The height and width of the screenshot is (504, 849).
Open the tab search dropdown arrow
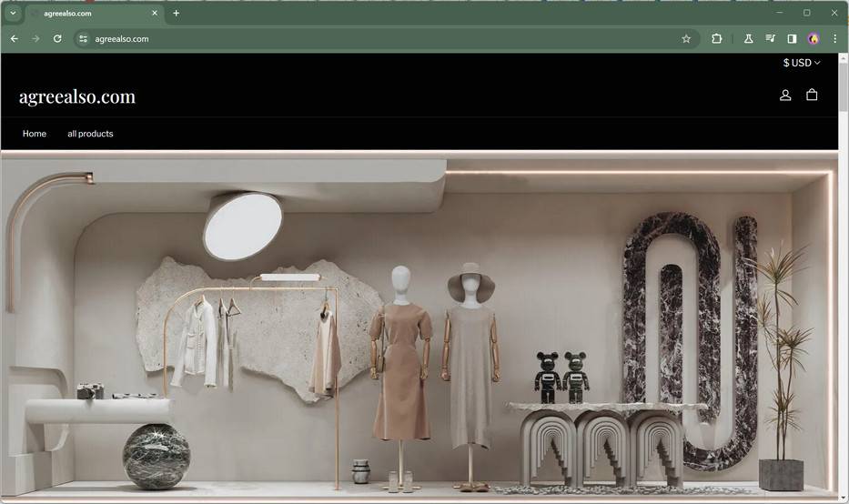point(13,13)
